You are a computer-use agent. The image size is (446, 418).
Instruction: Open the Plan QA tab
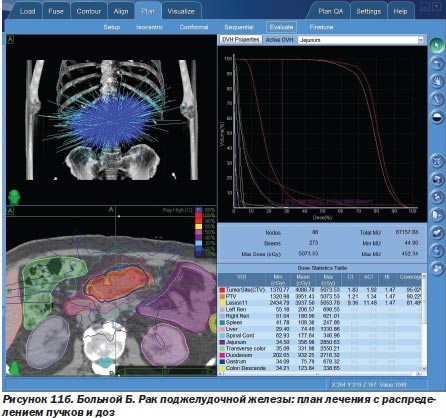(330, 11)
